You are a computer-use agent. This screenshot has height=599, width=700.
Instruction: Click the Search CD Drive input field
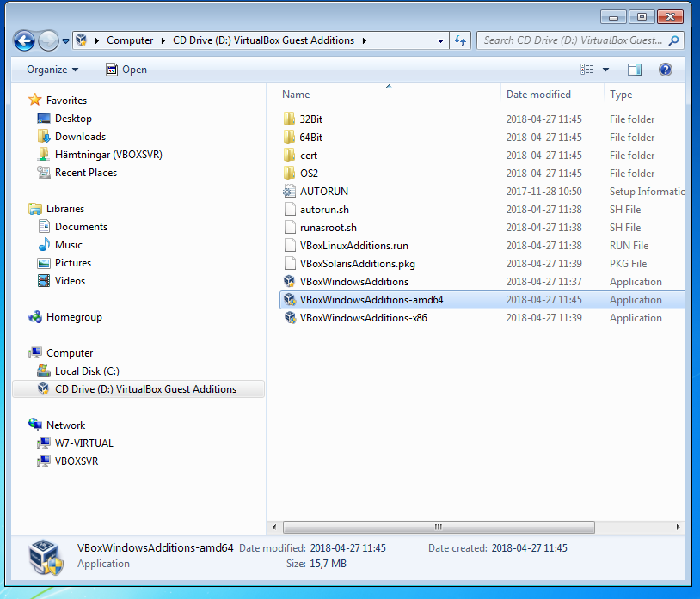(x=572, y=40)
